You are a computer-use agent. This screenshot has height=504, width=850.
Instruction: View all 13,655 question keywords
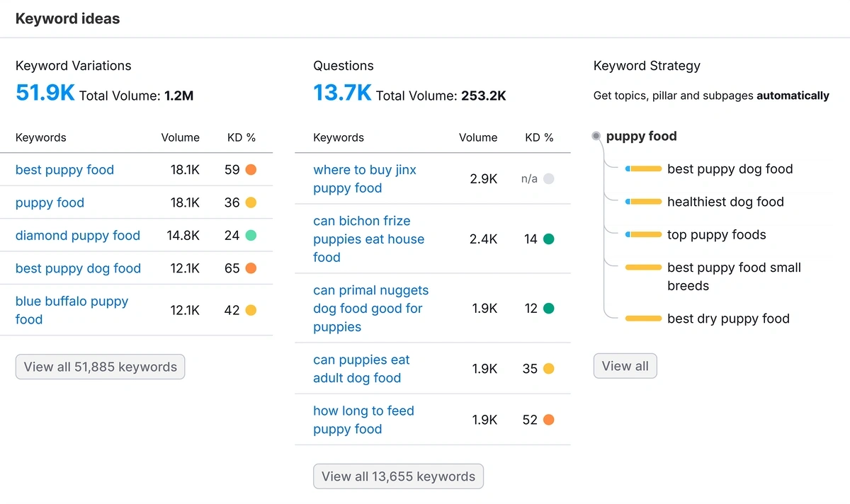398,476
